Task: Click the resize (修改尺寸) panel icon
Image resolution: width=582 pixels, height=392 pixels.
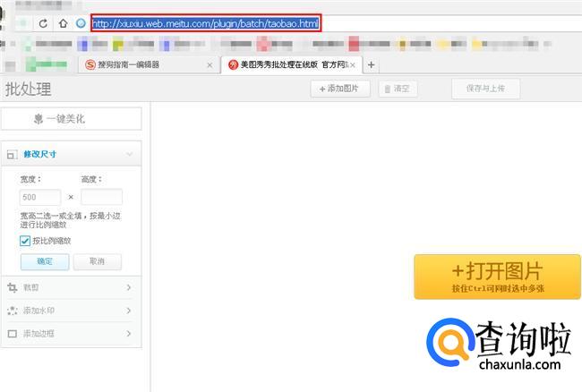Action: (12, 154)
